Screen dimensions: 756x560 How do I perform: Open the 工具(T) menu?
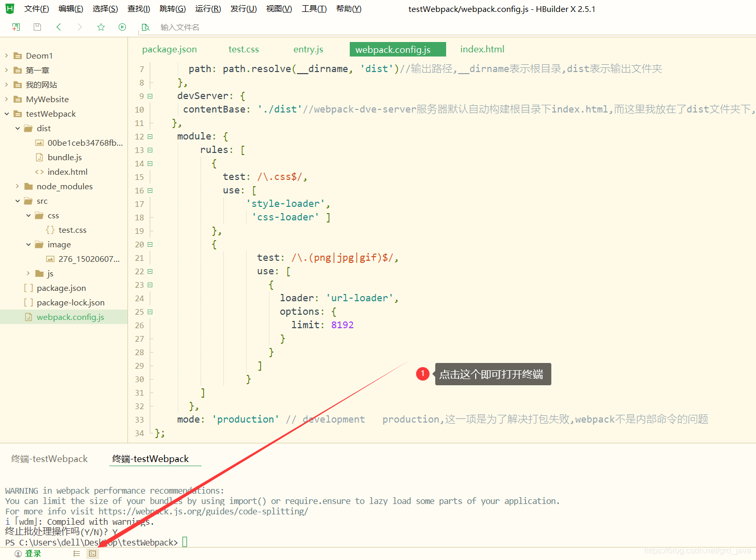(314, 9)
